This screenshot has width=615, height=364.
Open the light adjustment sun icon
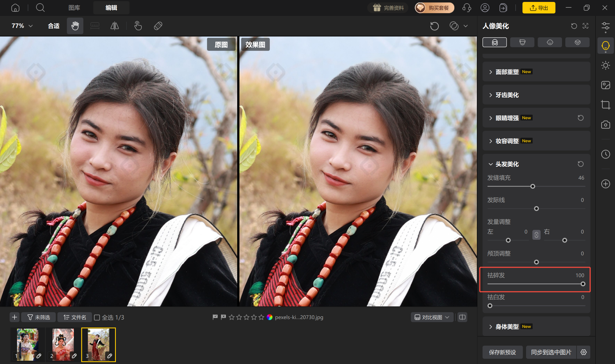[605, 65]
